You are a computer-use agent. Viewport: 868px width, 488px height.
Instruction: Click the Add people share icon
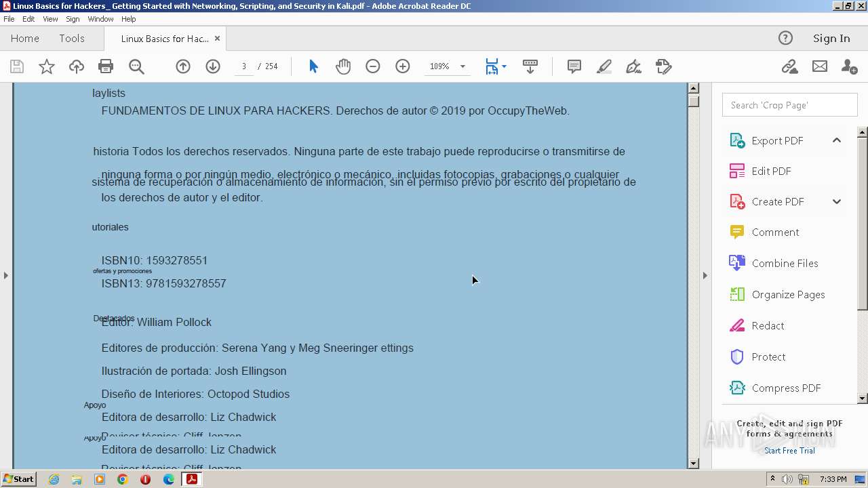pyautogui.click(x=849, y=66)
